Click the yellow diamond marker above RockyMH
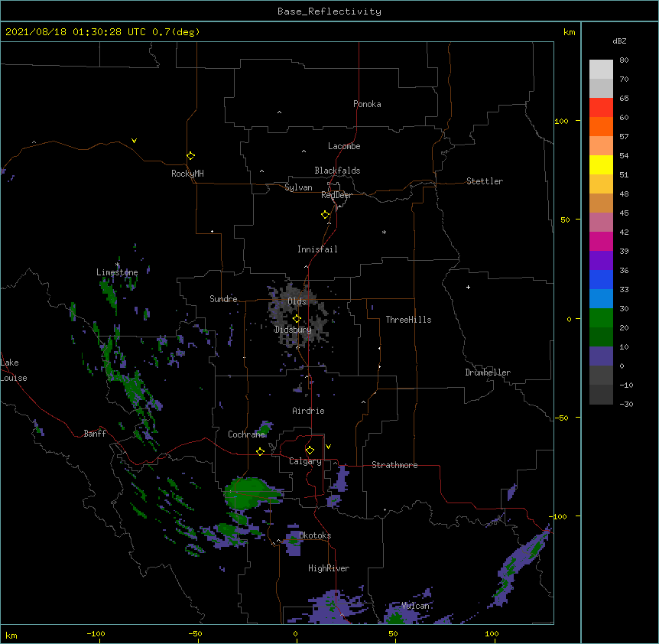This screenshot has width=659, height=644. tap(190, 155)
